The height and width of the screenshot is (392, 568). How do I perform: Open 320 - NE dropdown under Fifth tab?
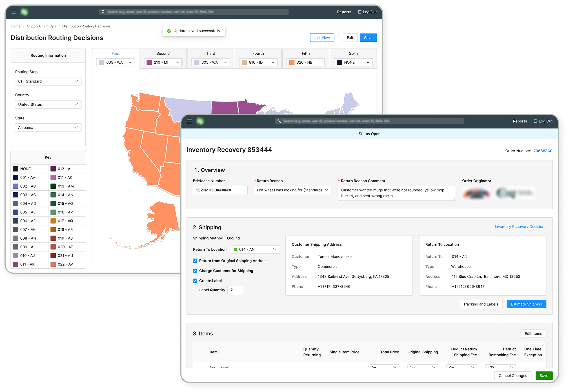click(306, 62)
